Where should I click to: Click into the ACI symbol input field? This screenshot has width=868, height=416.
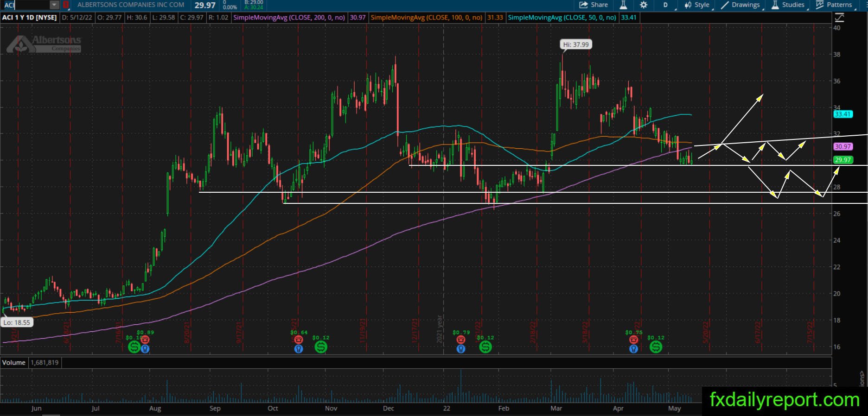tap(26, 5)
